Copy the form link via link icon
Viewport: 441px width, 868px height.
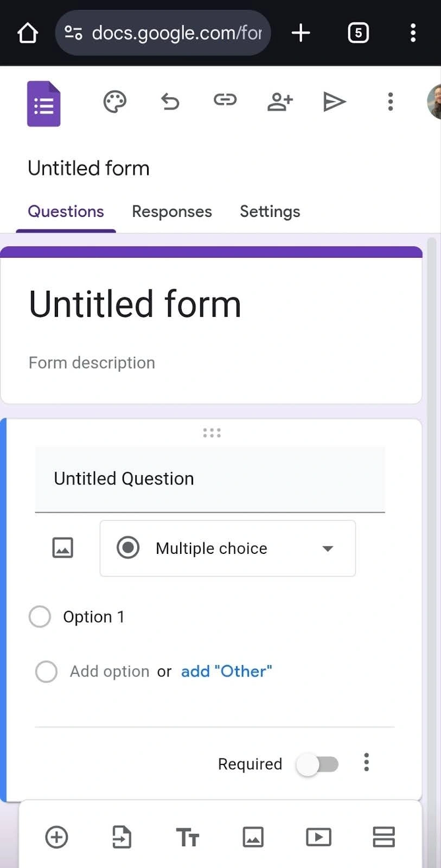tap(225, 100)
